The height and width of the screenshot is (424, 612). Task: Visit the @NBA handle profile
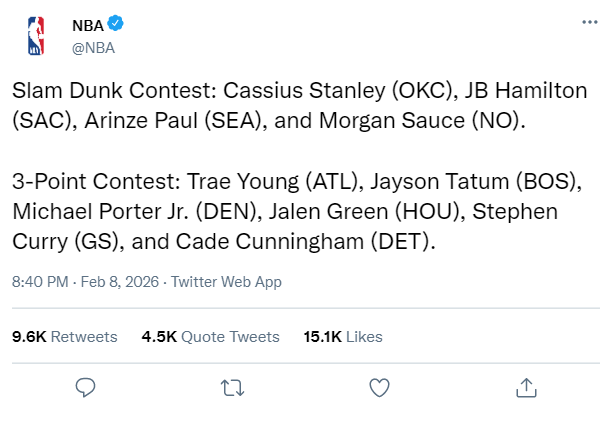tap(93, 48)
